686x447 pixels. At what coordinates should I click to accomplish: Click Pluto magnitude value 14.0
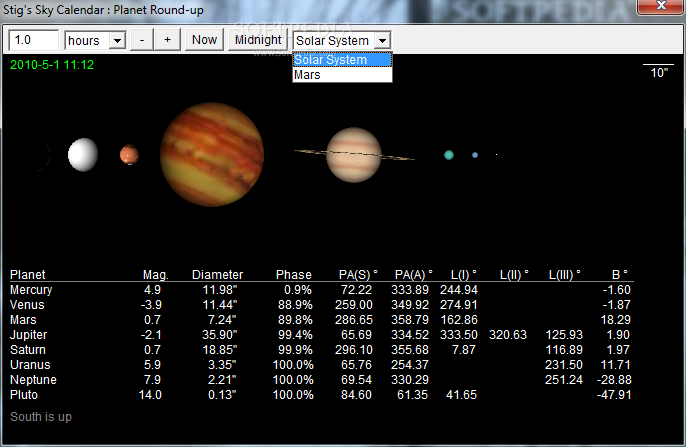click(x=150, y=395)
